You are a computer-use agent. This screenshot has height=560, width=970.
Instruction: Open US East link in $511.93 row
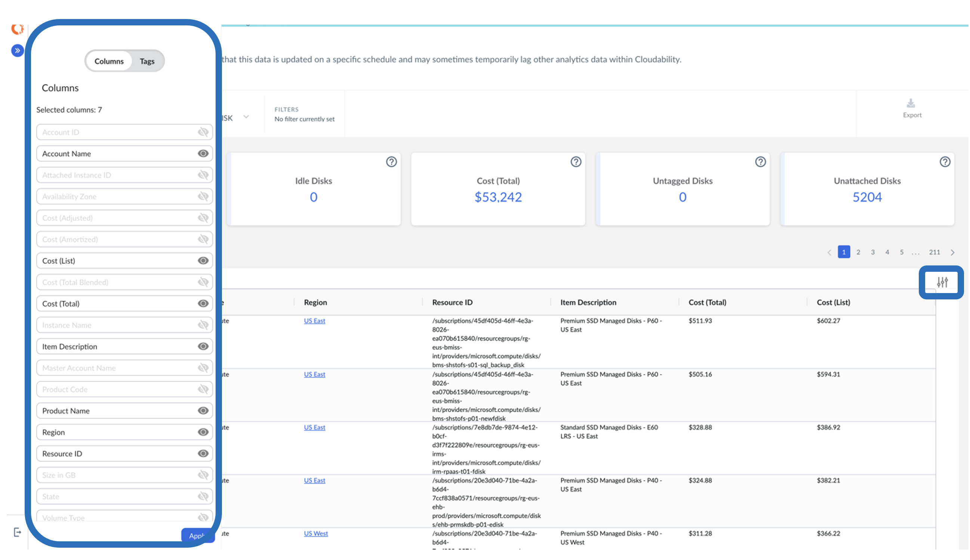click(x=315, y=321)
